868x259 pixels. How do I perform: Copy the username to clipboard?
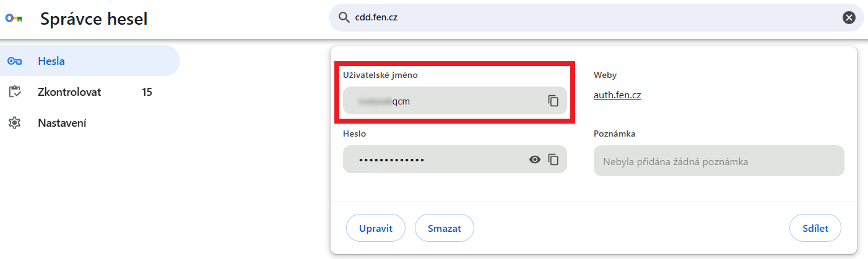553,101
